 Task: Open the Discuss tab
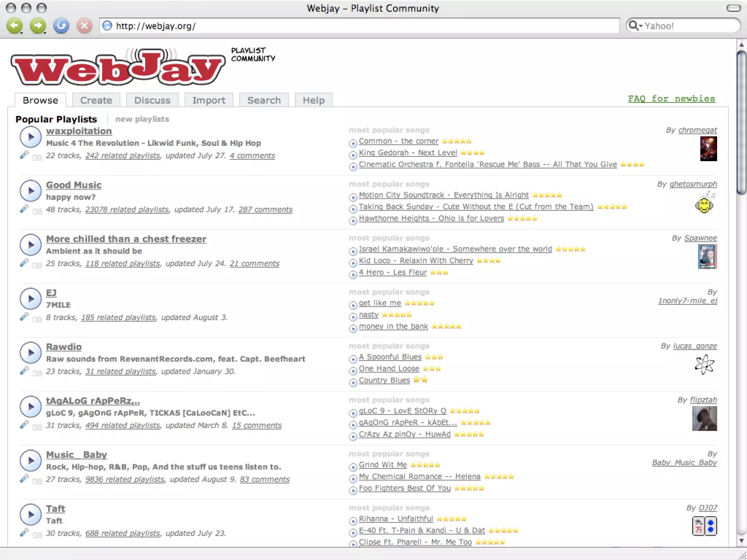tap(152, 100)
